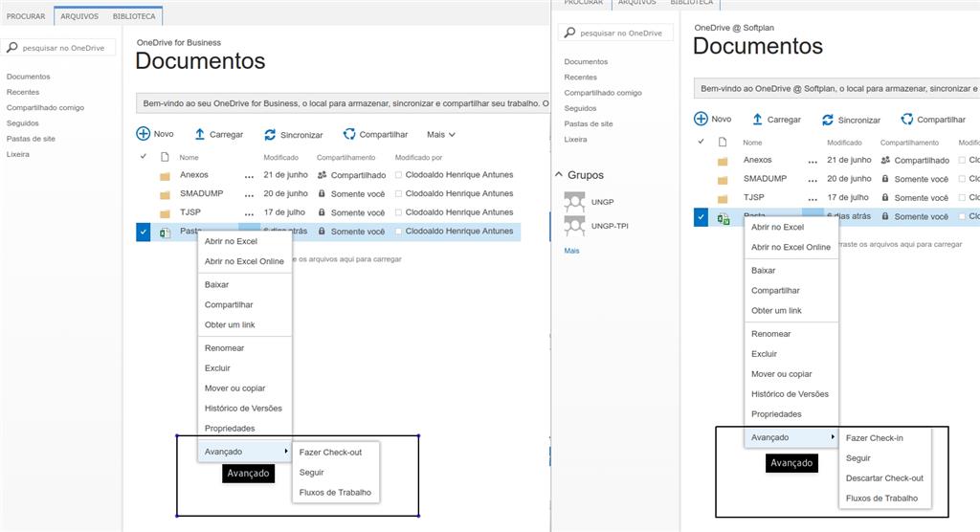
Task: Switch to PROCURAR tab in left window
Action: (x=26, y=16)
